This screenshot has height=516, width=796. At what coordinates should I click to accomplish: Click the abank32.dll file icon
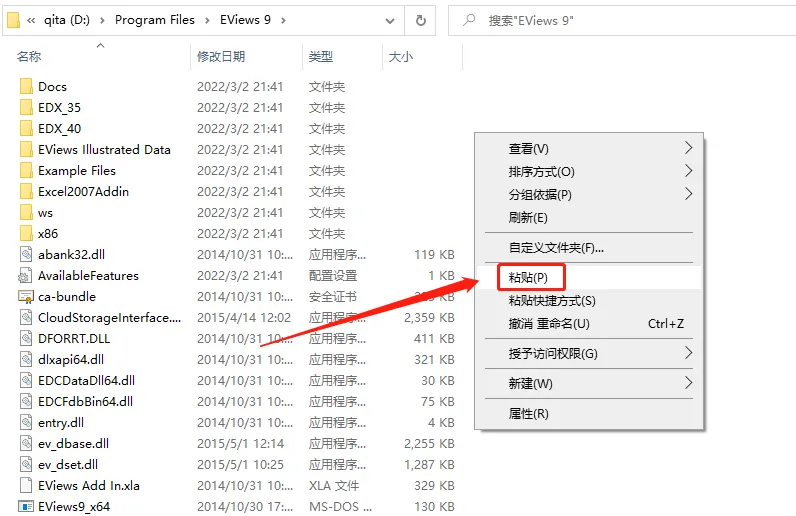[26, 254]
